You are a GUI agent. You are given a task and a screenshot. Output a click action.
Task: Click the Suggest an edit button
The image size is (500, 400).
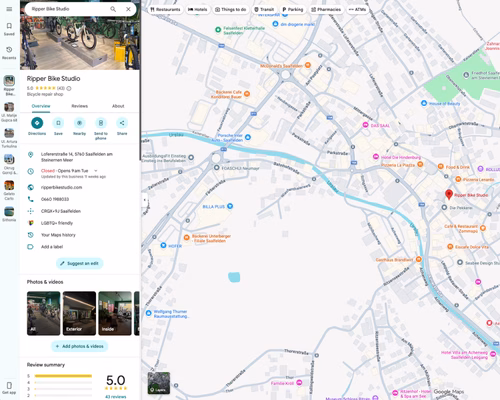click(80, 263)
